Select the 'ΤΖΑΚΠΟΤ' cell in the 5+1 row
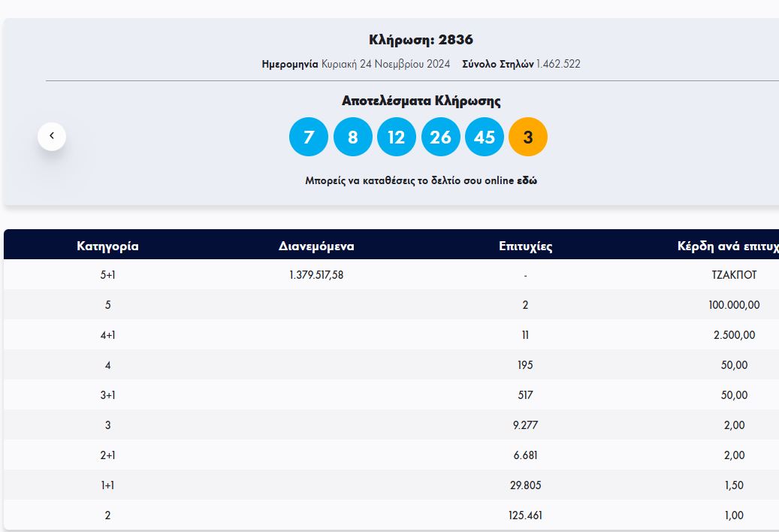This screenshot has height=532, width=779. click(734, 275)
